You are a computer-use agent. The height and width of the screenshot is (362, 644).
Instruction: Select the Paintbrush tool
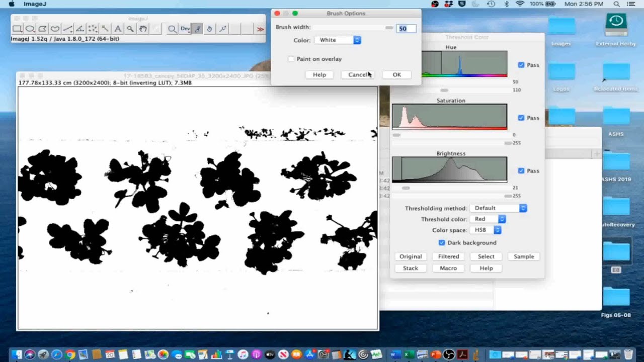coord(197,29)
